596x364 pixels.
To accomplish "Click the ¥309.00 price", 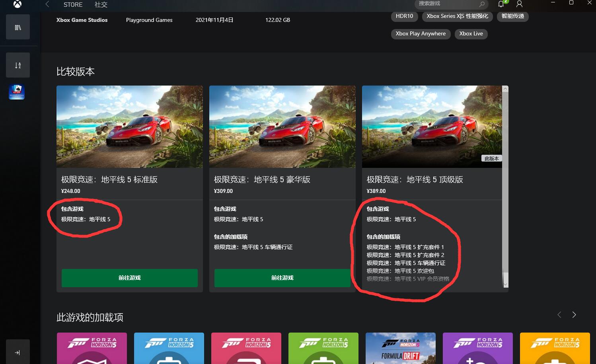I will 223,191.
